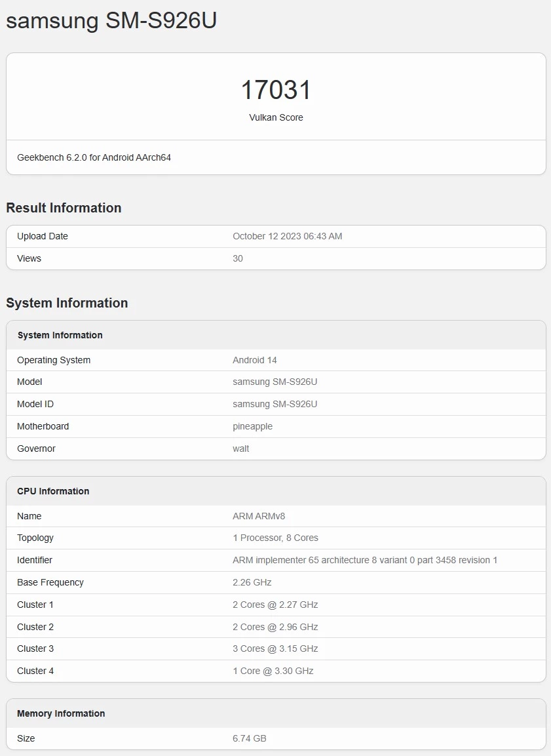Select the Memory Size value 6.74 GB
Viewport: 551px width, 756px height.
pos(250,738)
